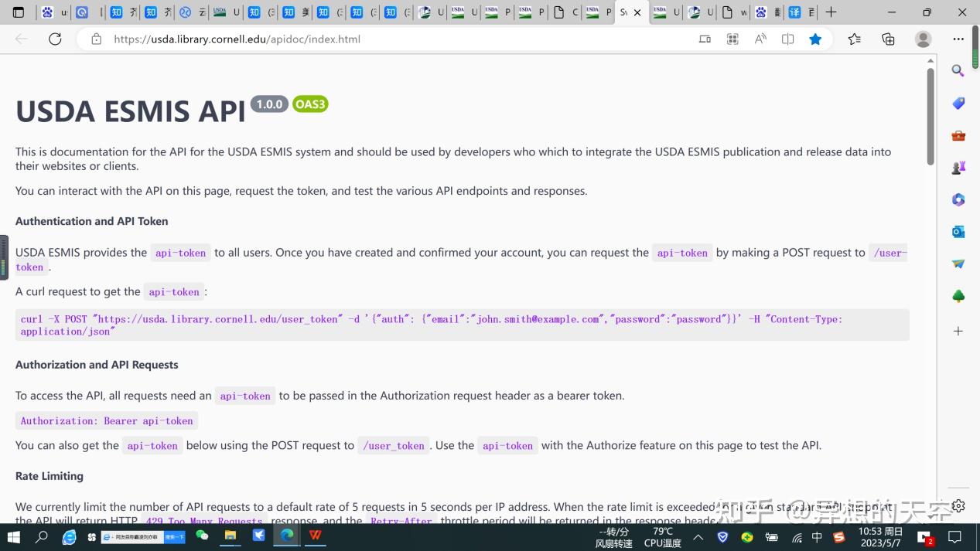Open the tab actions menu icon

[x=19, y=12]
